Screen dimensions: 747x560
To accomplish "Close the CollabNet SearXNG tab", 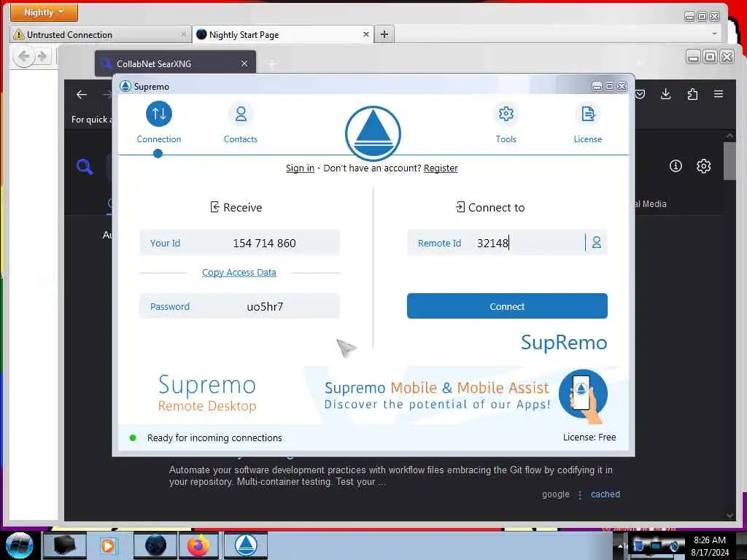I will 244,63.
